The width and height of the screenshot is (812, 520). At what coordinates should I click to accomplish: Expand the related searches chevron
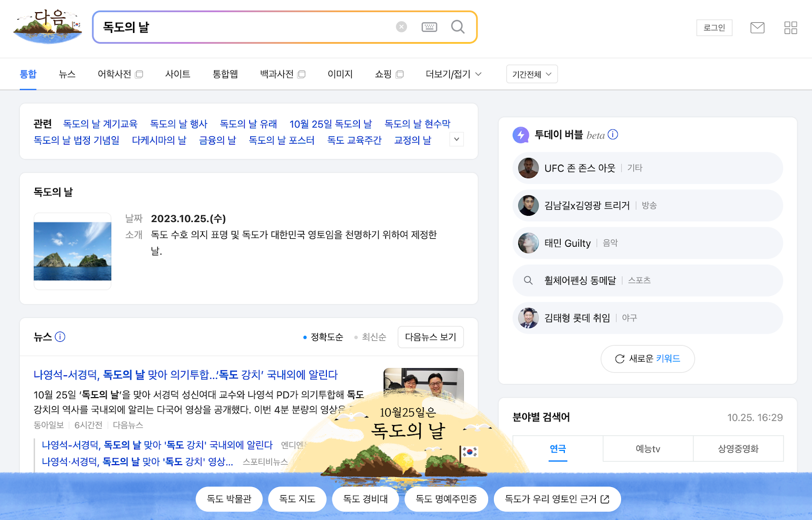pyautogui.click(x=457, y=139)
